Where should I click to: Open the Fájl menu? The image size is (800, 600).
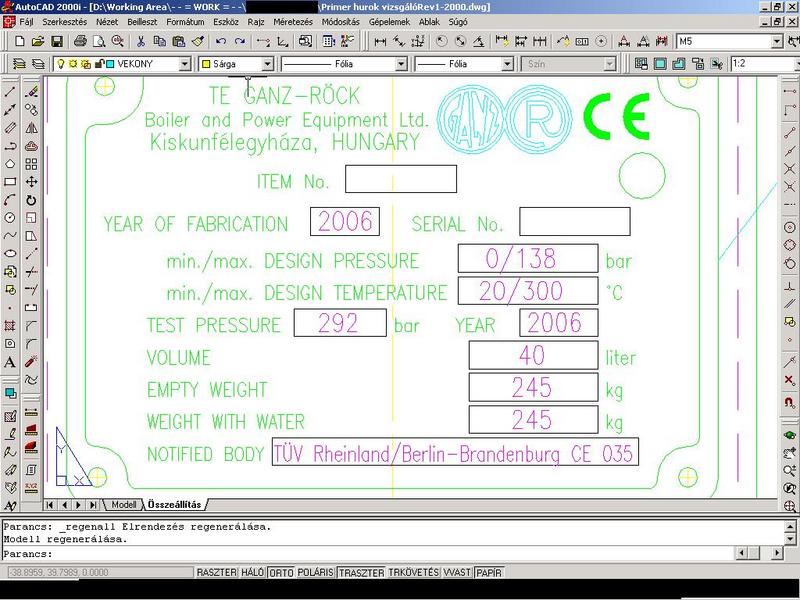[x=26, y=22]
